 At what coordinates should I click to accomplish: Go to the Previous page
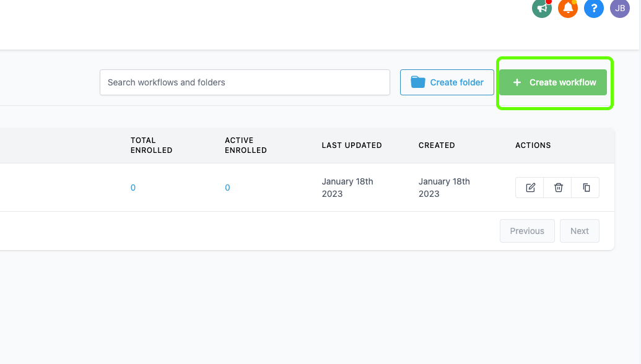pyautogui.click(x=527, y=231)
